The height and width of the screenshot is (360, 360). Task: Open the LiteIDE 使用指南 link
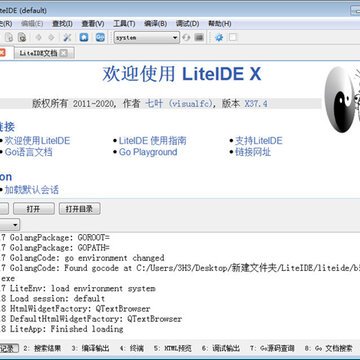[x=152, y=141]
